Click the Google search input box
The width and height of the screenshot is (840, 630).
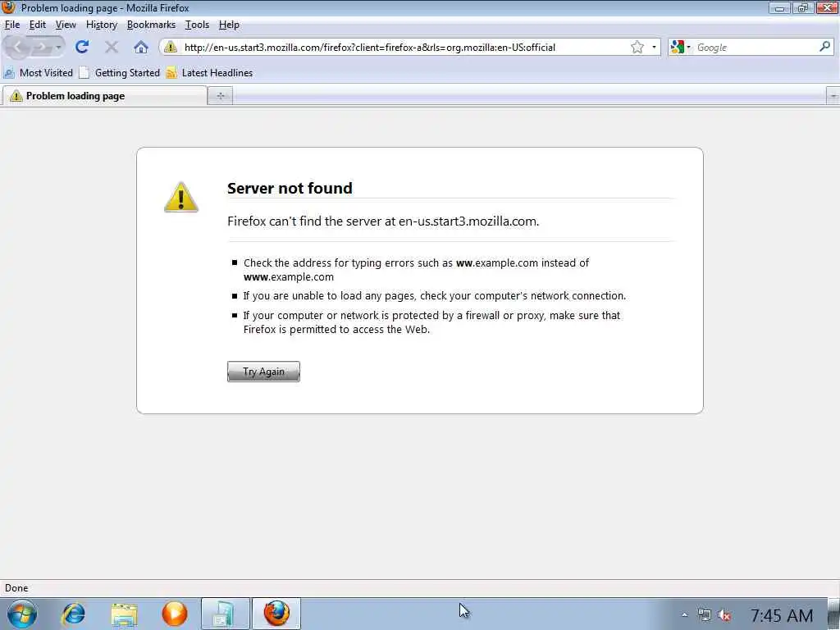tap(756, 47)
